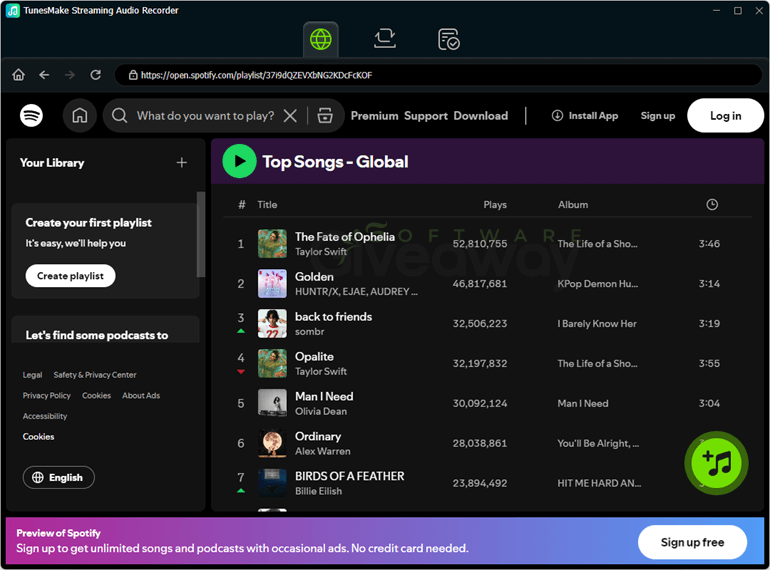The image size is (770, 570).
Task: Click the Ordinary cover thumbnail
Action: coord(272,443)
